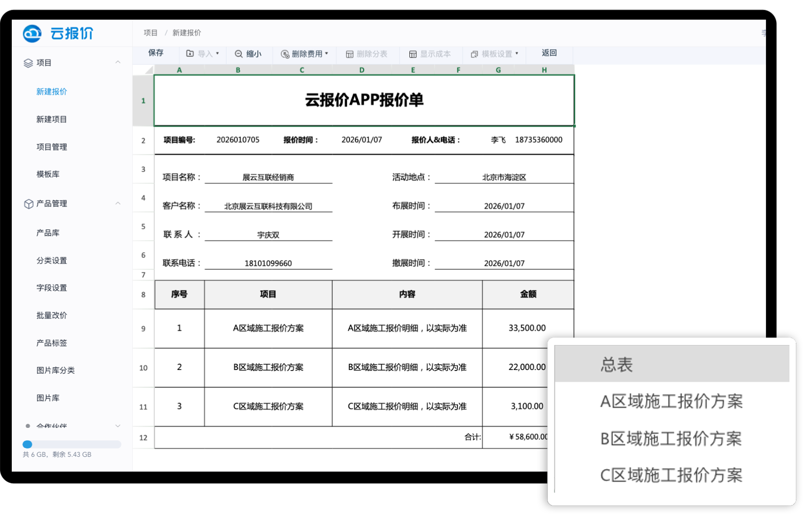
Task: Click the 北京展云互联科技有限公司 customer field
Action: tap(268, 206)
